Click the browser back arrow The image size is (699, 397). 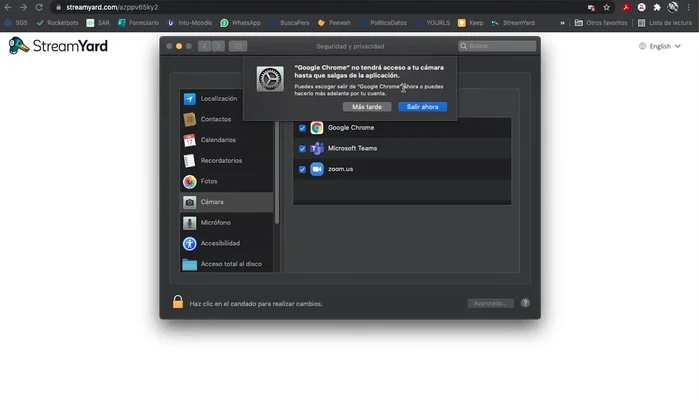(8, 7)
